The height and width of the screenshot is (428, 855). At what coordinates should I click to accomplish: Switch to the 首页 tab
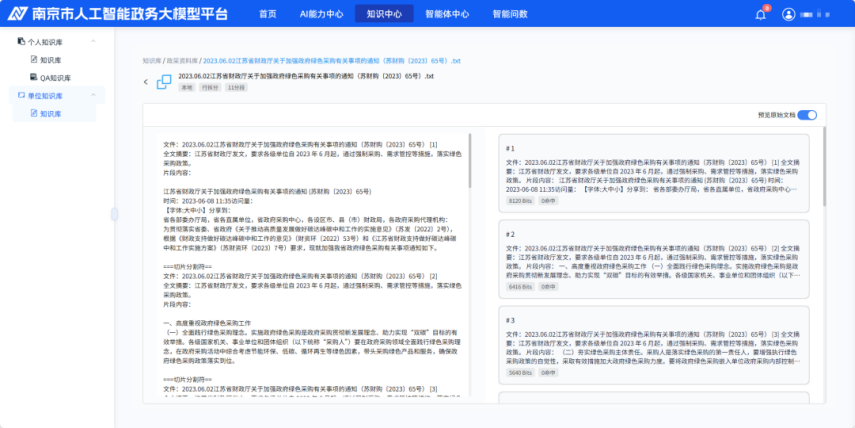pyautogui.click(x=267, y=14)
